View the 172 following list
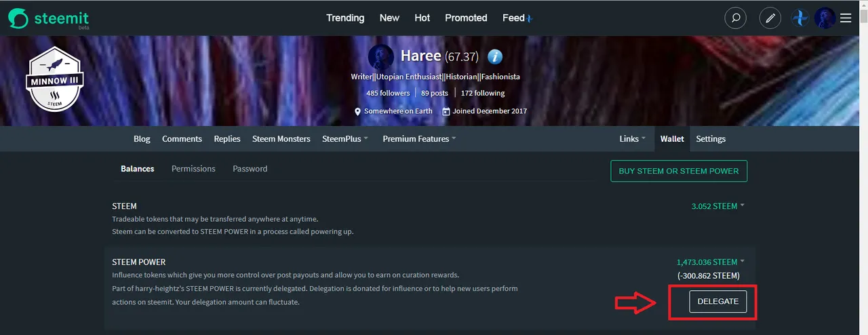This screenshot has height=335, width=868. pos(483,93)
